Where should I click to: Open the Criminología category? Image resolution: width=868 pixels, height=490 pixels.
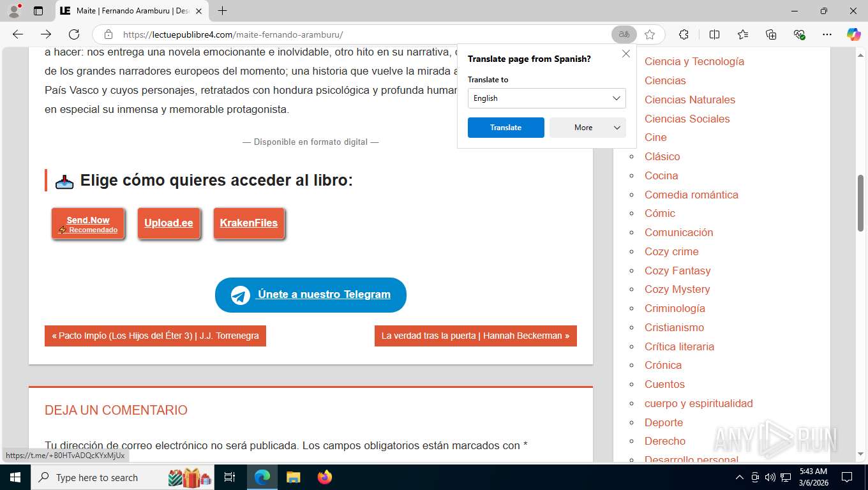[x=675, y=308]
